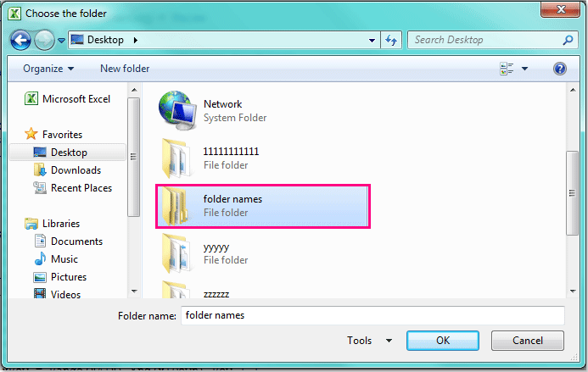Open help with the blue question mark icon
The image size is (588, 372).
(x=559, y=69)
